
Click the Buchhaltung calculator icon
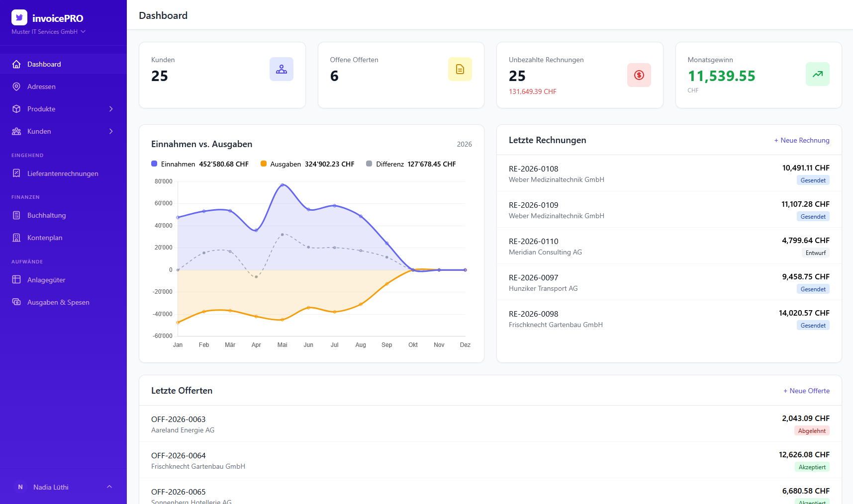pyautogui.click(x=16, y=215)
